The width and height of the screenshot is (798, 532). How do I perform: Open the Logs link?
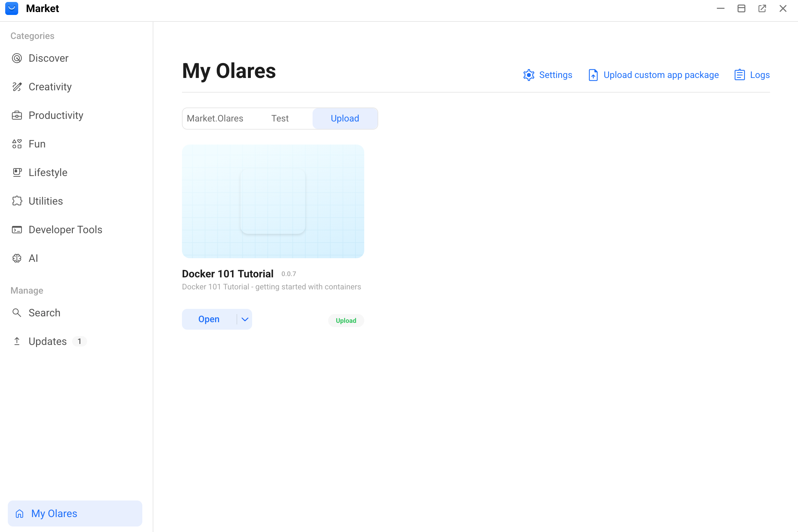click(x=752, y=75)
